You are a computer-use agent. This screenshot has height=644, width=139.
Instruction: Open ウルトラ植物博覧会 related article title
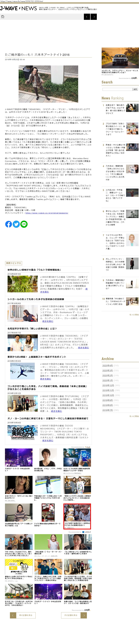34,270
